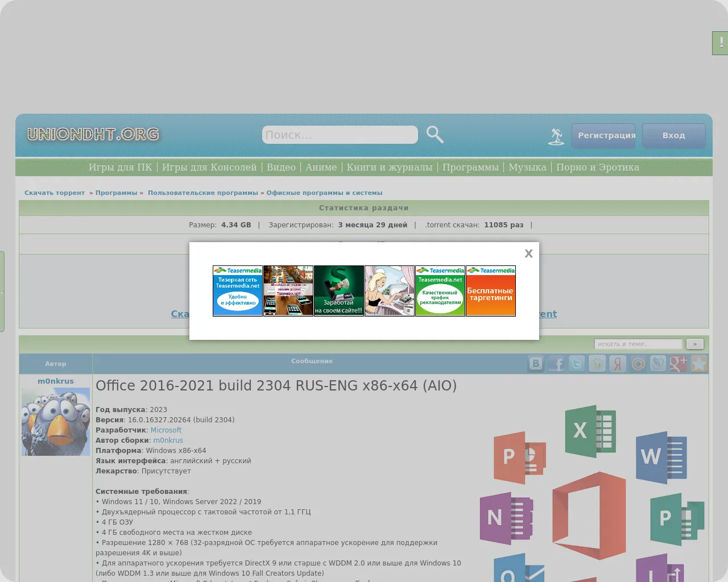
Task: Open author m0nkrus profile name
Action: 56,381
